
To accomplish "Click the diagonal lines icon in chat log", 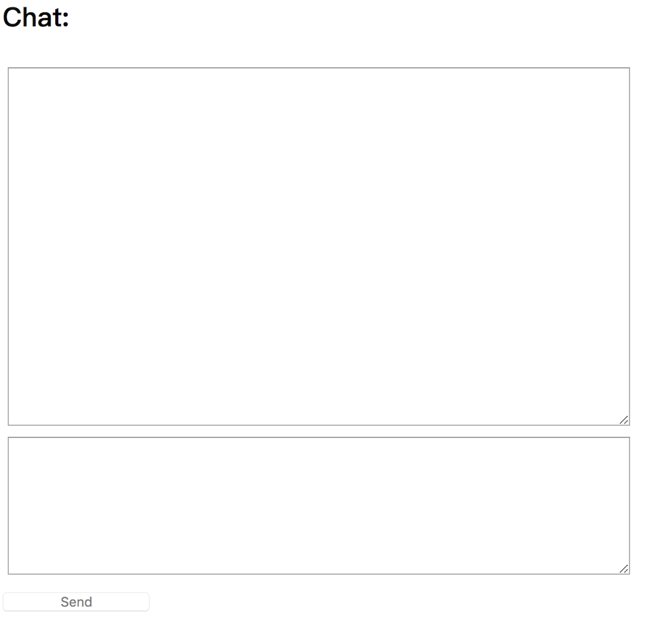I will pos(624,420).
